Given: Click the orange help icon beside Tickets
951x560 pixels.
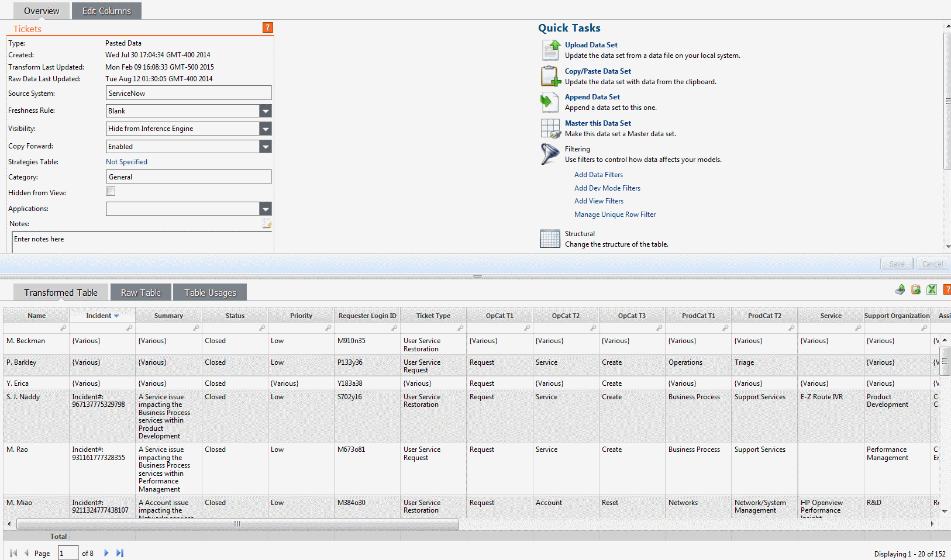Looking at the screenshot, I should coord(268,27).
